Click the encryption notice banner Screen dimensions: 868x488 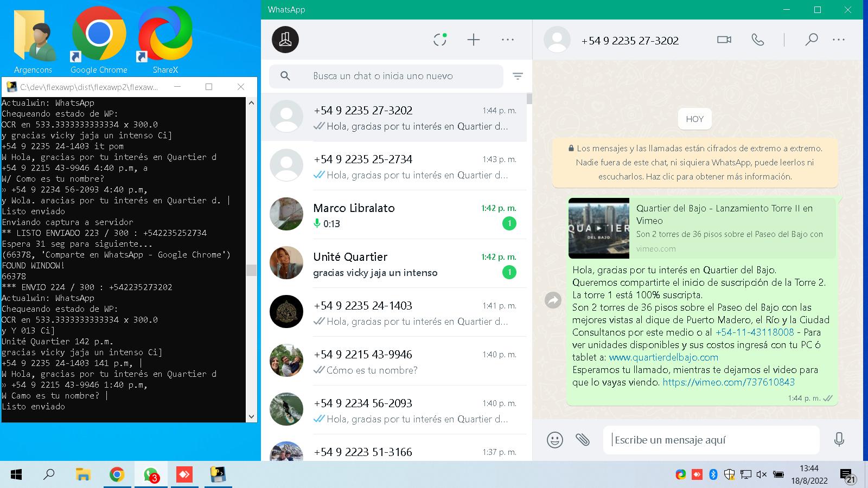(695, 162)
